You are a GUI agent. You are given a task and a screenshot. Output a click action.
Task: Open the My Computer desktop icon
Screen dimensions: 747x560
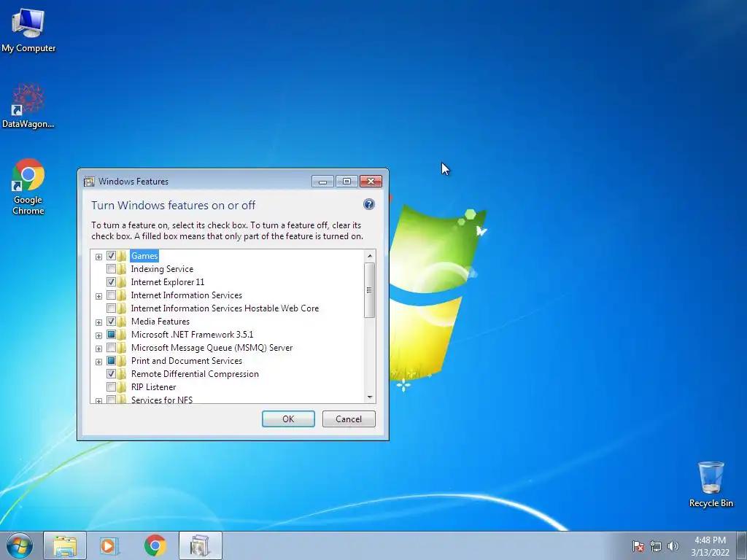pos(28,31)
